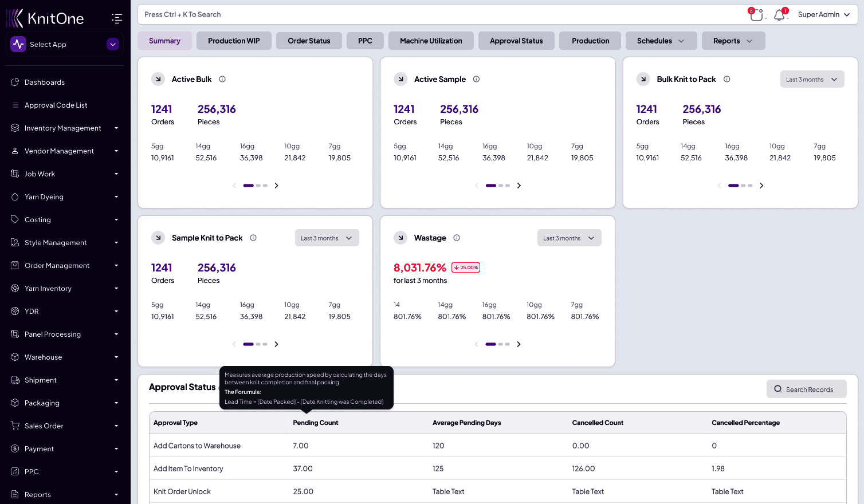Open Wastage Last 3 months dropdown
Image resolution: width=864 pixels, height=504 pixels.
tap(569, 238)
